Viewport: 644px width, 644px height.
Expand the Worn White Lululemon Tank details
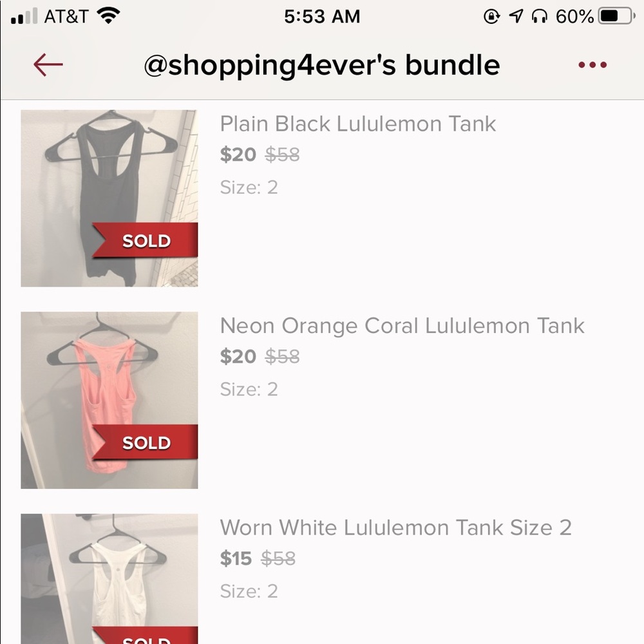pos(396,527)
